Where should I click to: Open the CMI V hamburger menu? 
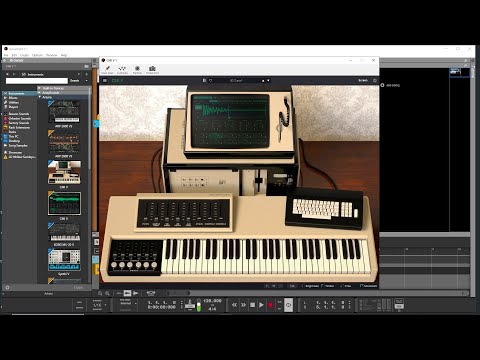point(105,81)
